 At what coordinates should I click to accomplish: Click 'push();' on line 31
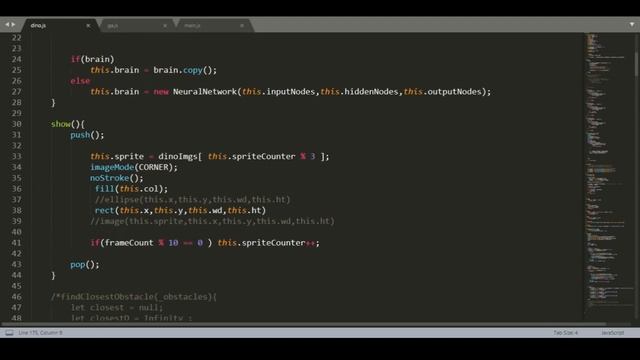tap(87, 135)
